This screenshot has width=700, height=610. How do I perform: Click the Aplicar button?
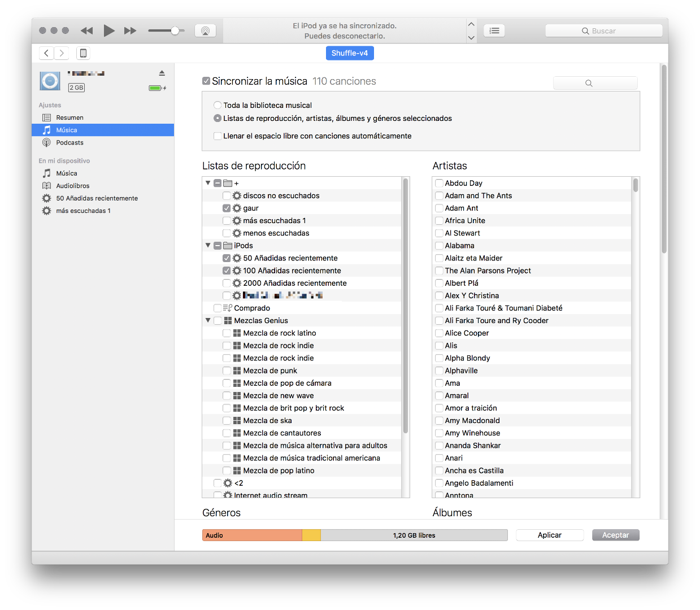[x=549, y=535]
